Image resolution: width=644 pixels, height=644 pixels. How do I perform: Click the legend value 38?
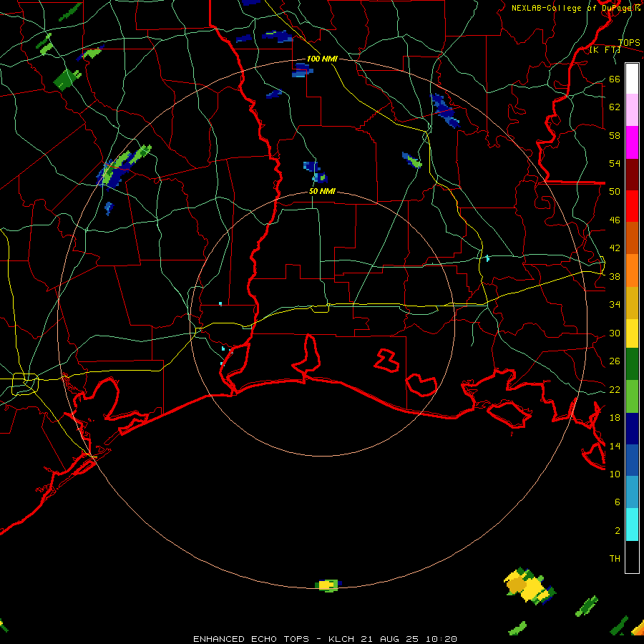click(615, 276)
